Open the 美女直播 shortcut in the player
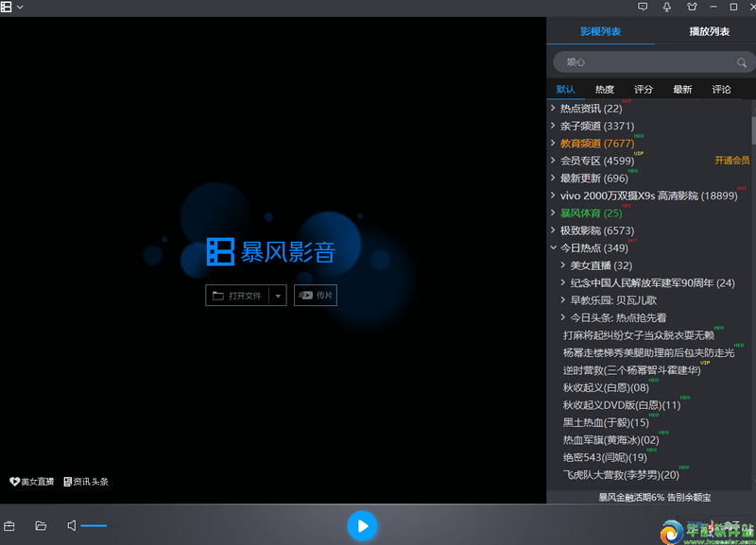 click(x=32, y=482)
